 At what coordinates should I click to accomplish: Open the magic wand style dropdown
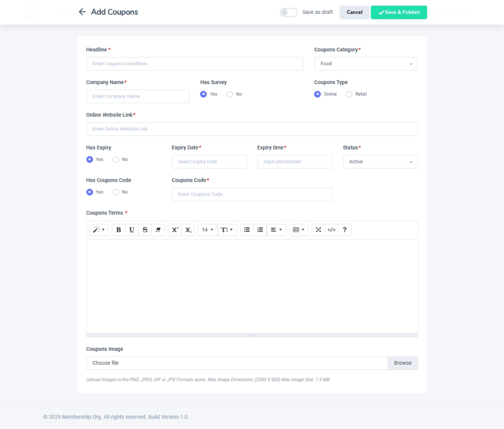[99, 230]
